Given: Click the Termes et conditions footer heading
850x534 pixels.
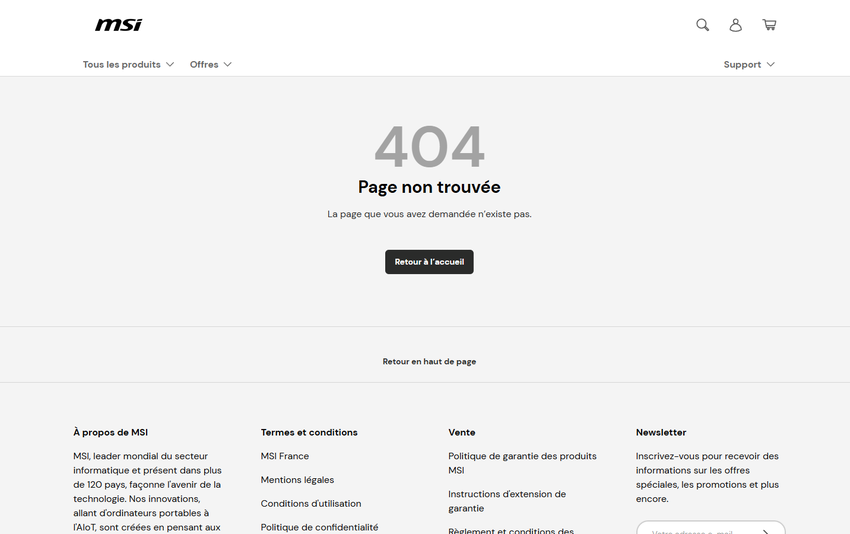Looking at the screenshot, I should pyautogui.click(x=309, y=432).
